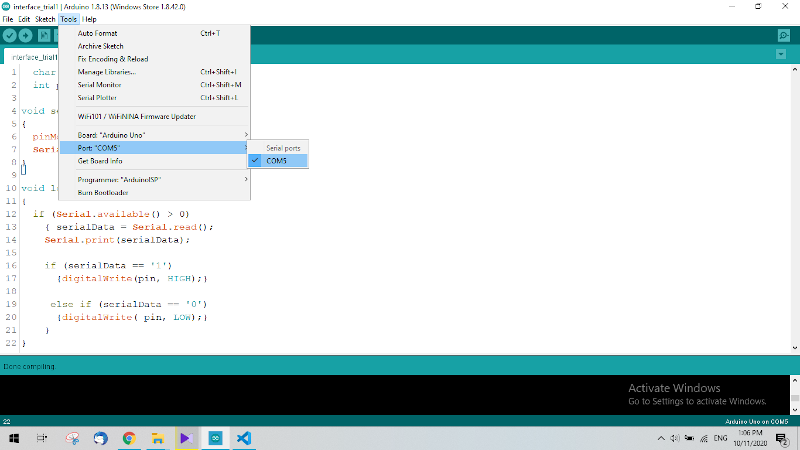
Task: Click the editor scrollbar up arrow
Action: 795,69
